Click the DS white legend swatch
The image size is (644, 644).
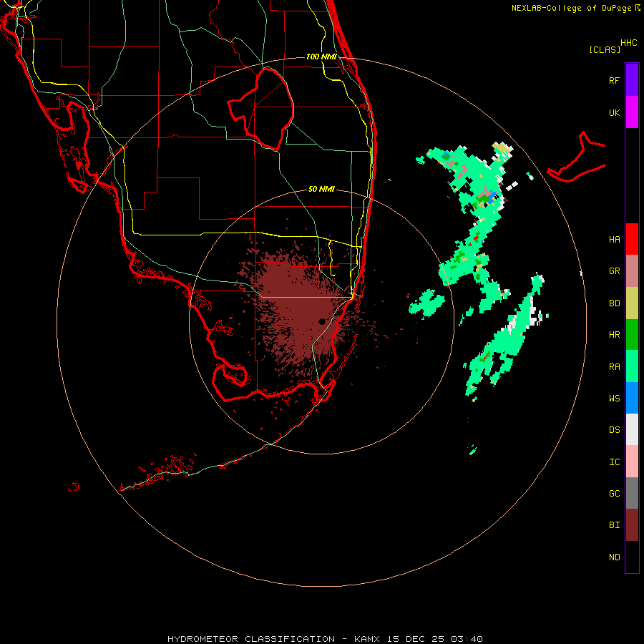pos(632,429)
